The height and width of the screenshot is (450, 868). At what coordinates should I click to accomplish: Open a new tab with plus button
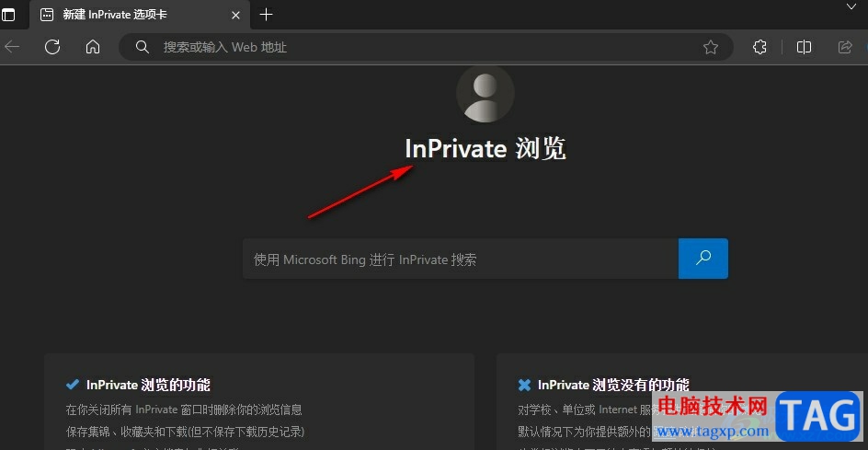[x=267, y=15]
